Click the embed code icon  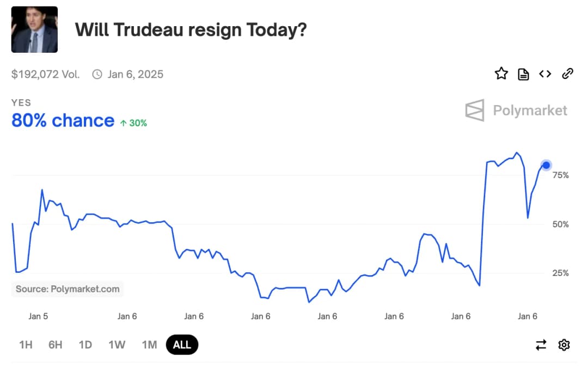click(545, 74)
